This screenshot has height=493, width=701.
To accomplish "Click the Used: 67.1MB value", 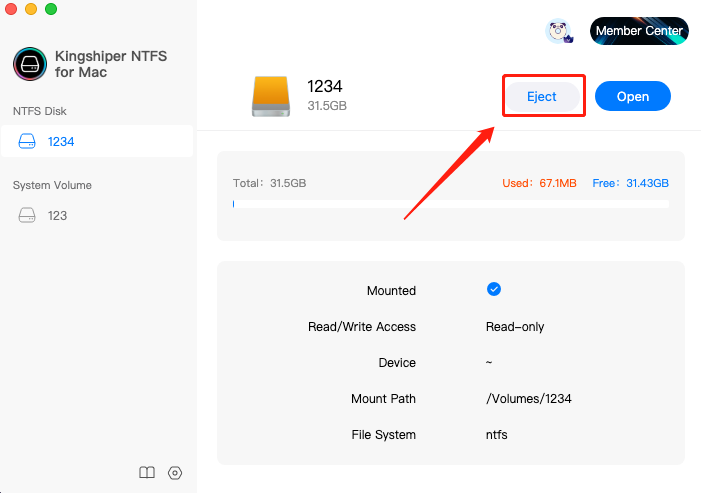I will (539, 183).
